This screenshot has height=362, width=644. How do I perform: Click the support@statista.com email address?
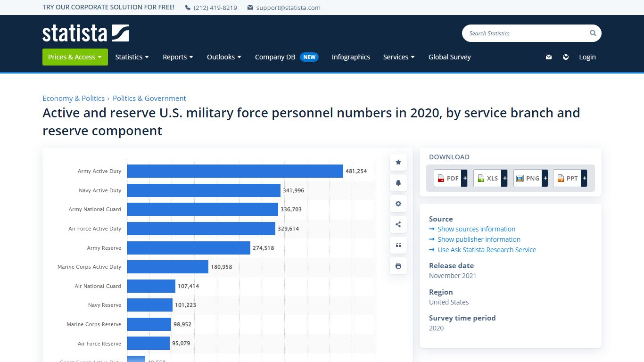pos(289,8)
